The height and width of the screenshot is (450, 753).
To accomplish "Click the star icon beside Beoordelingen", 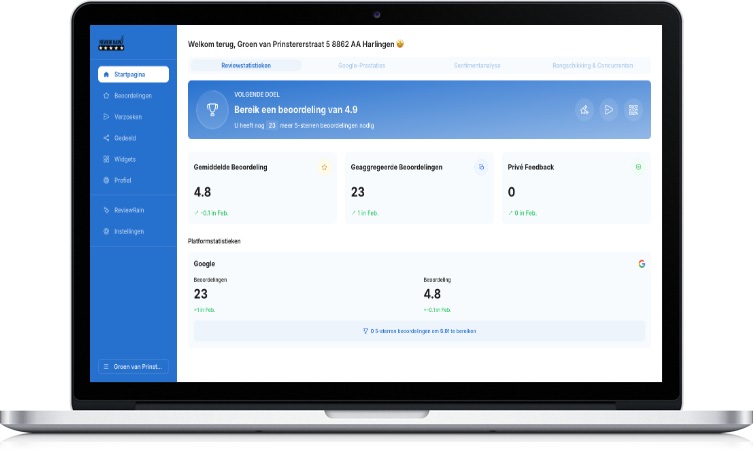I will (x=106, y=96).
